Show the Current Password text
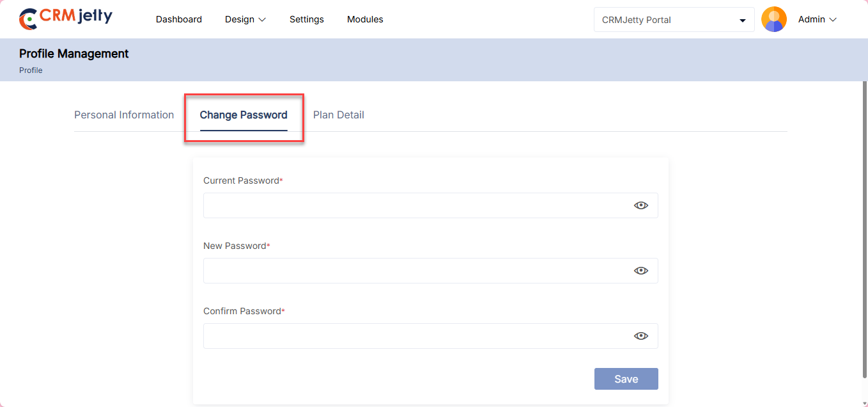Screen dimensions: 868x407 (640, 205)
